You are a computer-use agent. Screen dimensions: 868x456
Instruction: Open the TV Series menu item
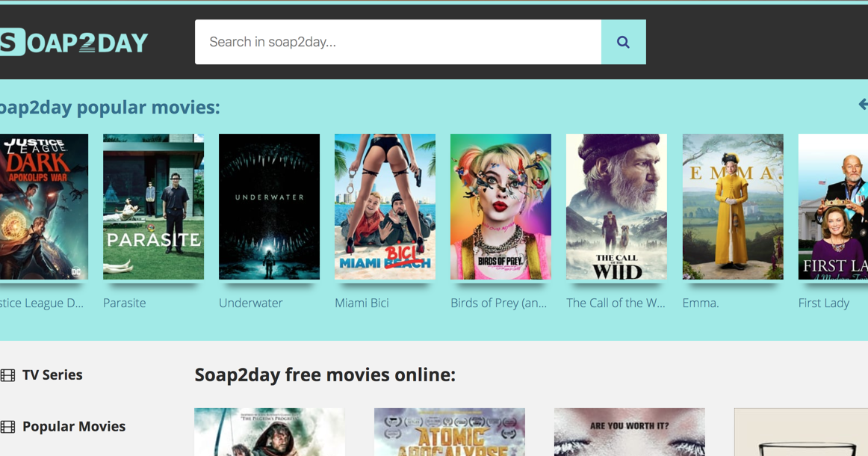(52, 375)
